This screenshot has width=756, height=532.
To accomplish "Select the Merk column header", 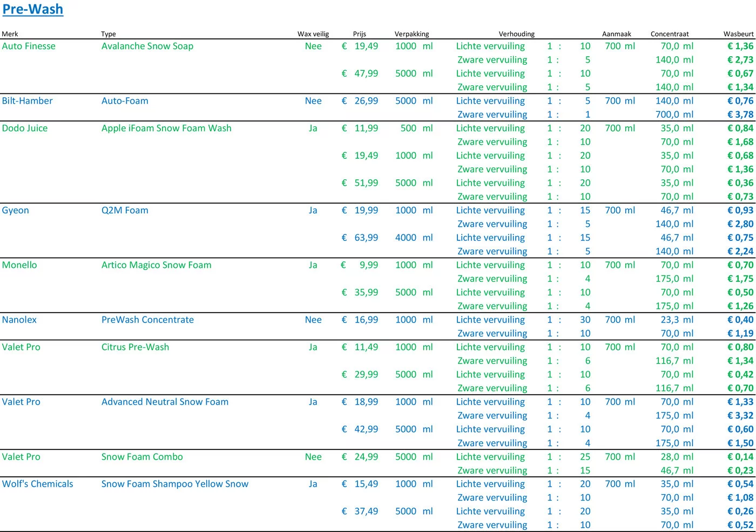I will (x=10, y=33).
